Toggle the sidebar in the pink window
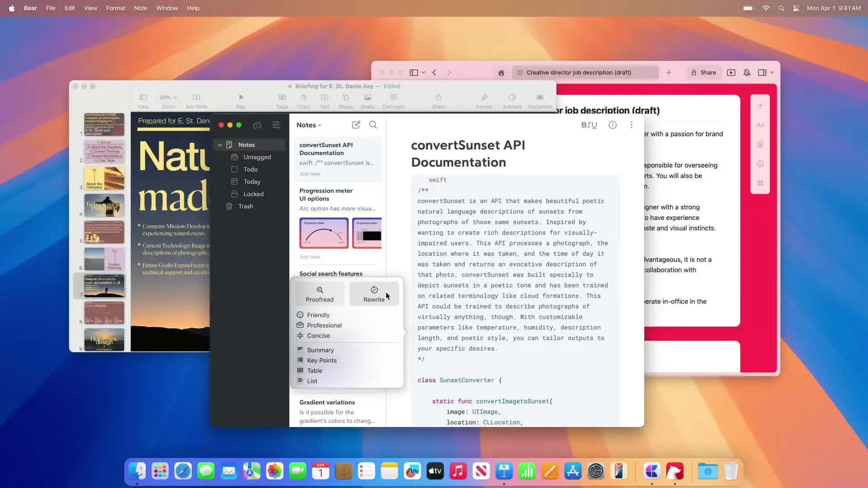The width and height of the screenshot is (868, 488). pyautogui.click(x=414, y=73)
